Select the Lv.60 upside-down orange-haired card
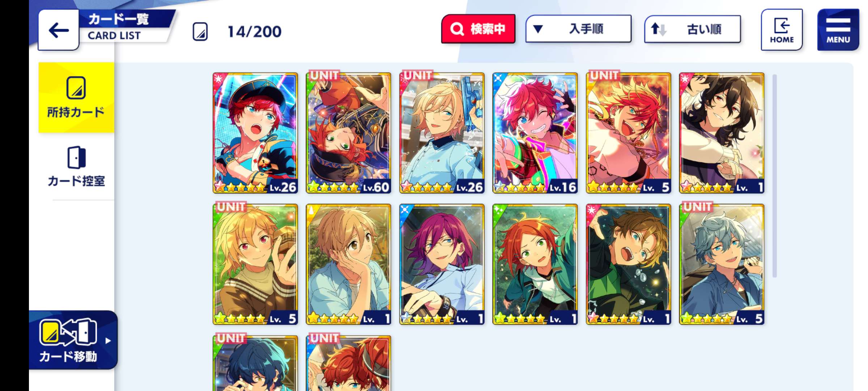Image resolution: width=868 pixels, height=391 pixels. pyautogui.click(x=348, y=133)
